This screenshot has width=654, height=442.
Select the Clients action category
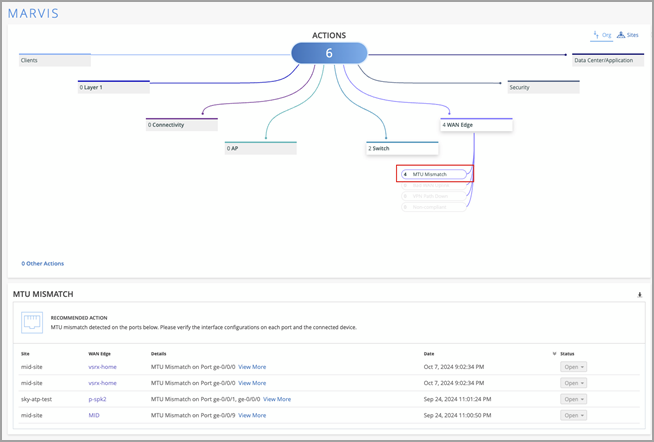(x=55, y=60)
